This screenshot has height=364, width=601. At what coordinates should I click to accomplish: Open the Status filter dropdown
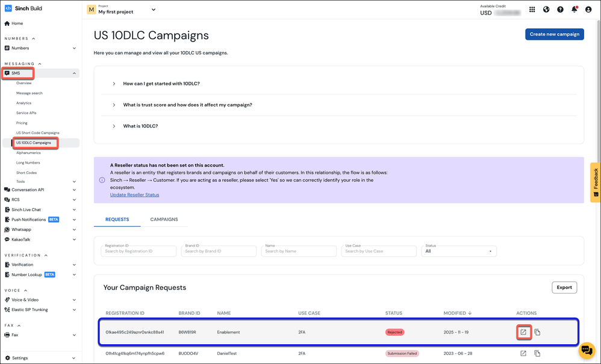coord(459,251)
